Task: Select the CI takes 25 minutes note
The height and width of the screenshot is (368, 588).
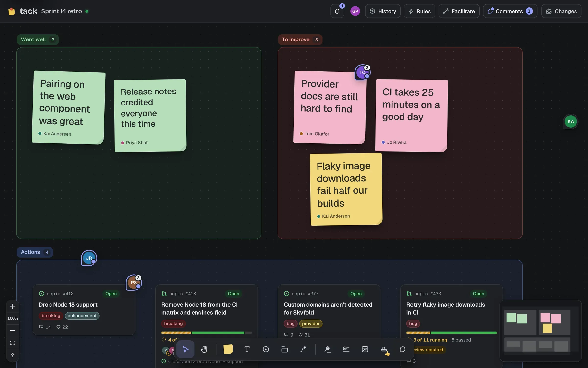Action: [x=411, y=116]
